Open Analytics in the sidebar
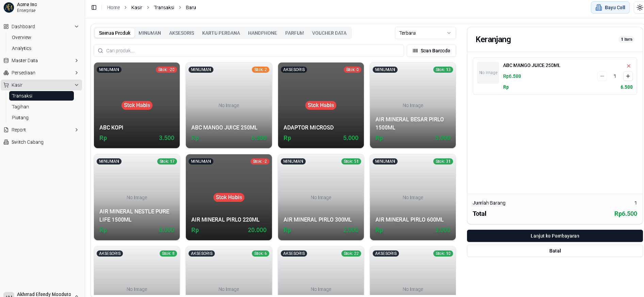Screen dimensions: 644x297 point(21,48)
